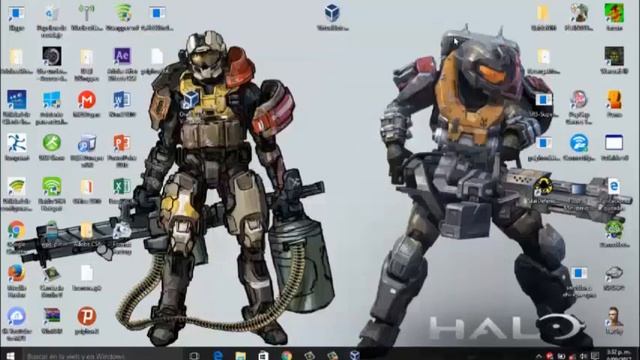Viewport: 640px width, 360px height.
Task: Open the black spiral desktop icon
Action: click(51, 56)
